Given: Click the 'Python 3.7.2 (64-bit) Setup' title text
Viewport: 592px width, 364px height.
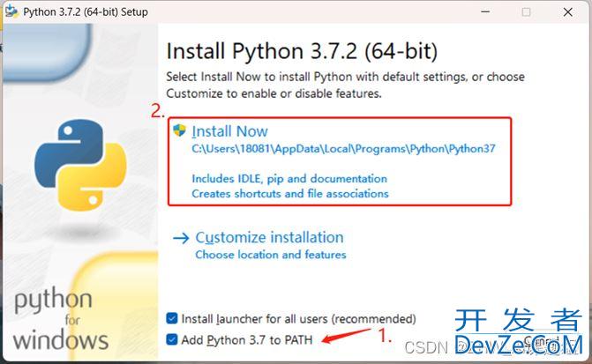Looking at the screenshot, I should tap(86, 12).
